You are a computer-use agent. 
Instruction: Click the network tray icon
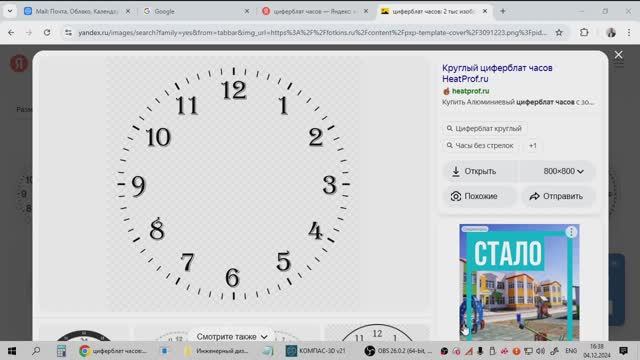pyautogui.click(x=528, y=351)
